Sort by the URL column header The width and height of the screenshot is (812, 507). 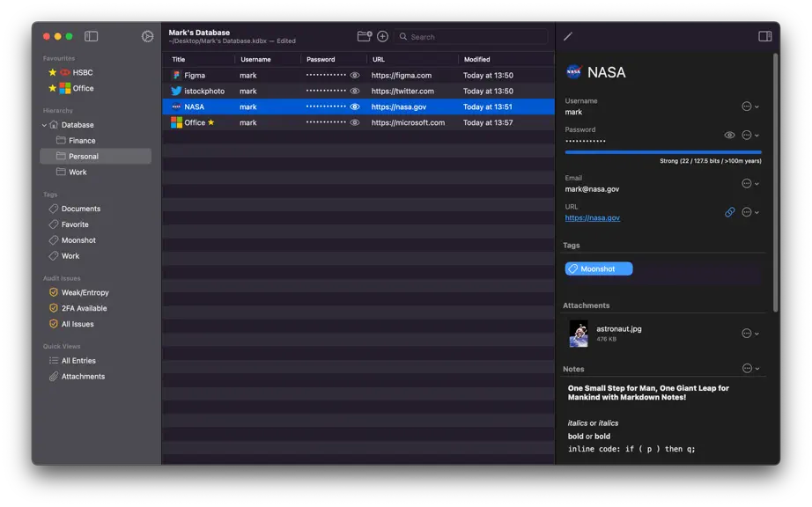tap(379, 60)
